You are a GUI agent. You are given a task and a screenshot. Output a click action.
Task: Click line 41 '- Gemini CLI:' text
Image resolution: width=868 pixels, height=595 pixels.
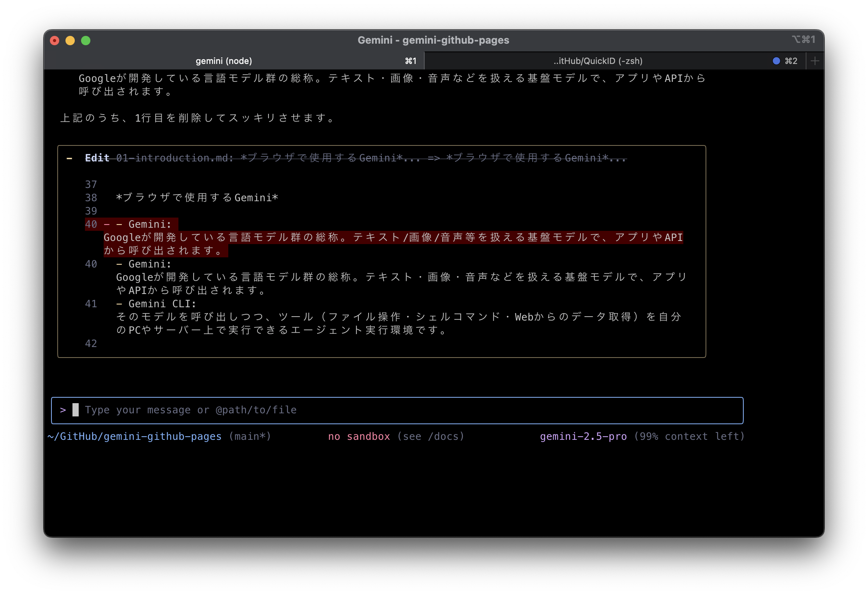tap(156, 304)
